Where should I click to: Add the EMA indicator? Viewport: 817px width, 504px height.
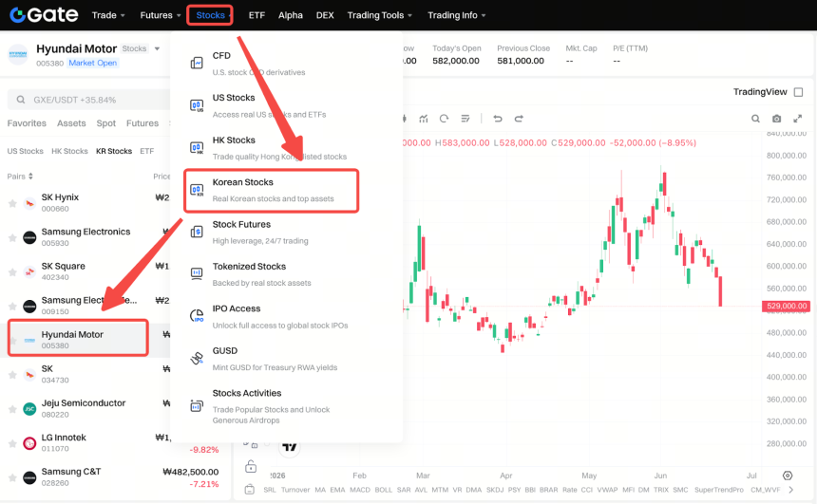coord(337,490)
